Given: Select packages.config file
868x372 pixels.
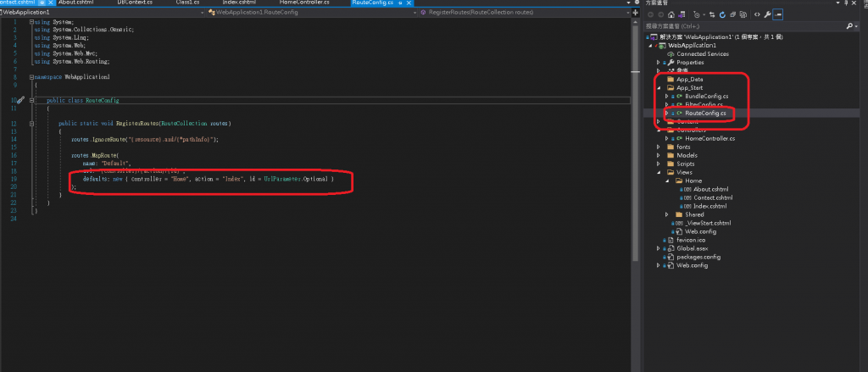Looking at the screenshot, I should (698, 257).
